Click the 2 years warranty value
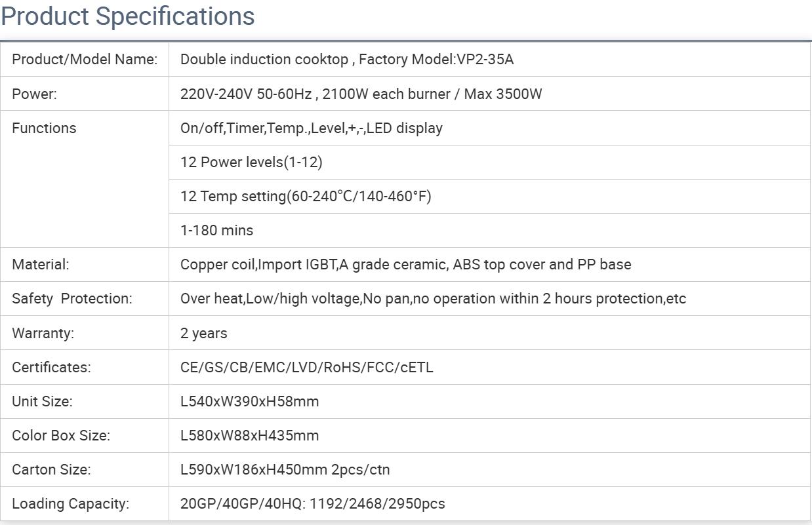Viewport: 812px width, 525px height. [x=204, y=333]
